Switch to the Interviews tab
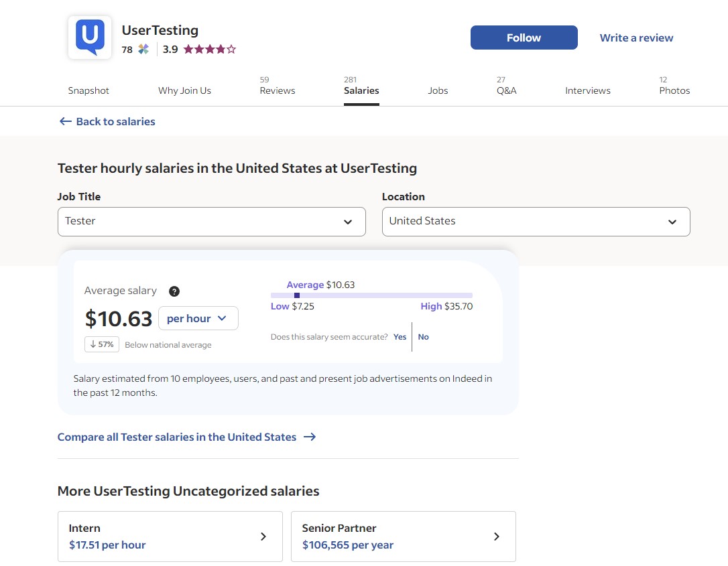This screenshot has height=566, width=728. 588,90
